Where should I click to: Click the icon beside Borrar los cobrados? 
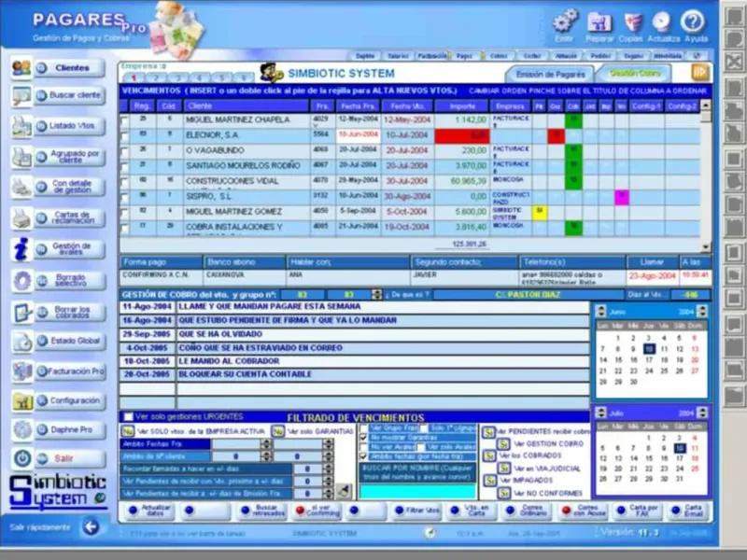[21, 313]
